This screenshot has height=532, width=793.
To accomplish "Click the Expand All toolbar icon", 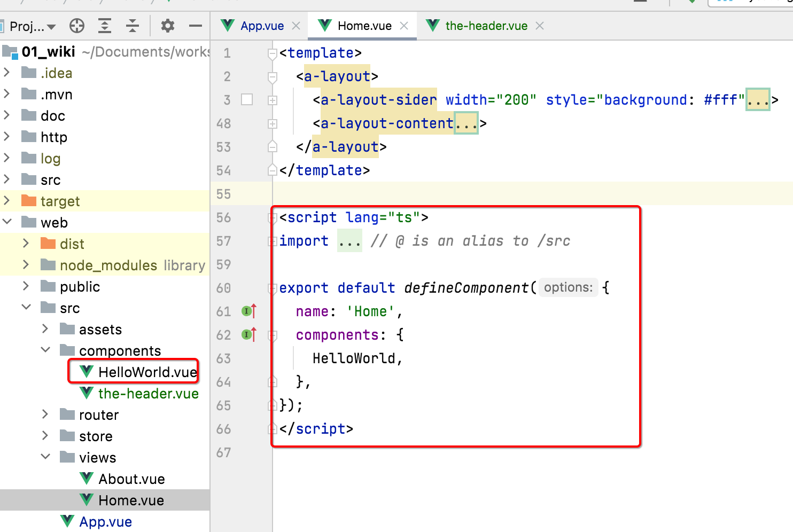I will click(x=105, y=26).
